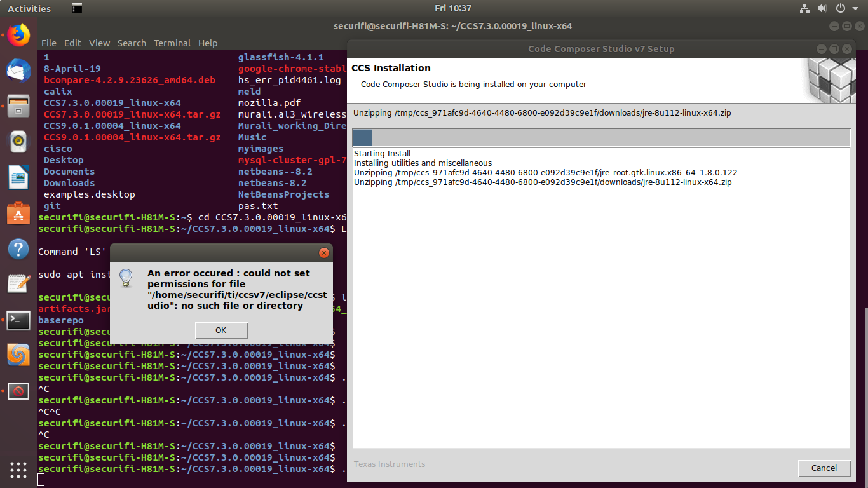Click 'examples.desktop' in terminal listing
Image resolution: width=868 pixels, height=488 pixels.
90,194
